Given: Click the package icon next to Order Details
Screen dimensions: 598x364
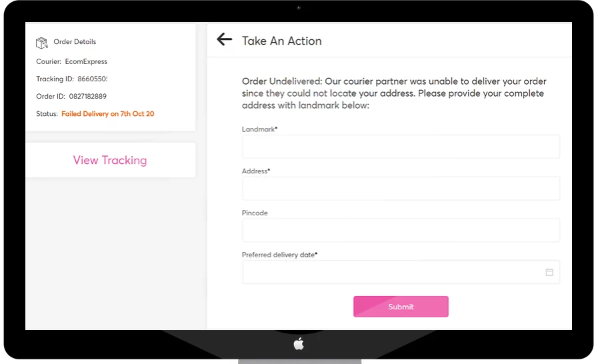Looking at the screenshot, I should (42, 43).
